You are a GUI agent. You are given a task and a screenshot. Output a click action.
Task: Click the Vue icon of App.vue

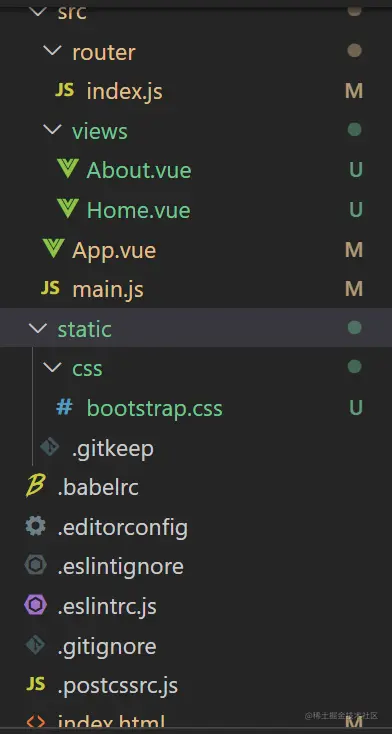pyautogui.click(x=53, y=248)
